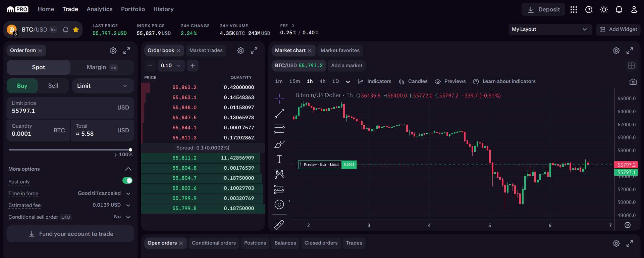
Task: Open order book 0.10 grouping dropdown
Action: (170, 66)
